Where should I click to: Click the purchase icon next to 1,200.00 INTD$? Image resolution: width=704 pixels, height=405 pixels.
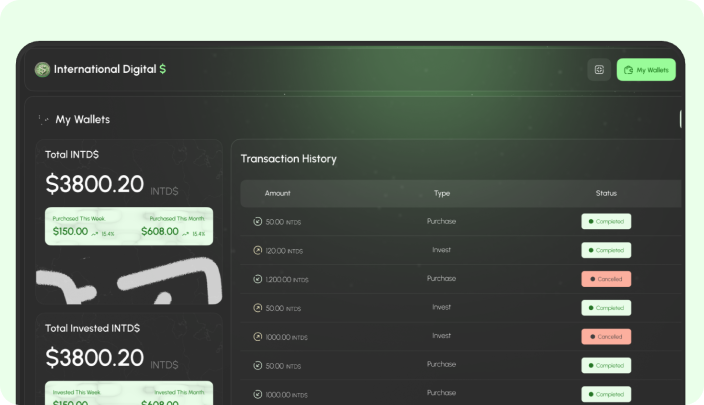pos(258,280)
